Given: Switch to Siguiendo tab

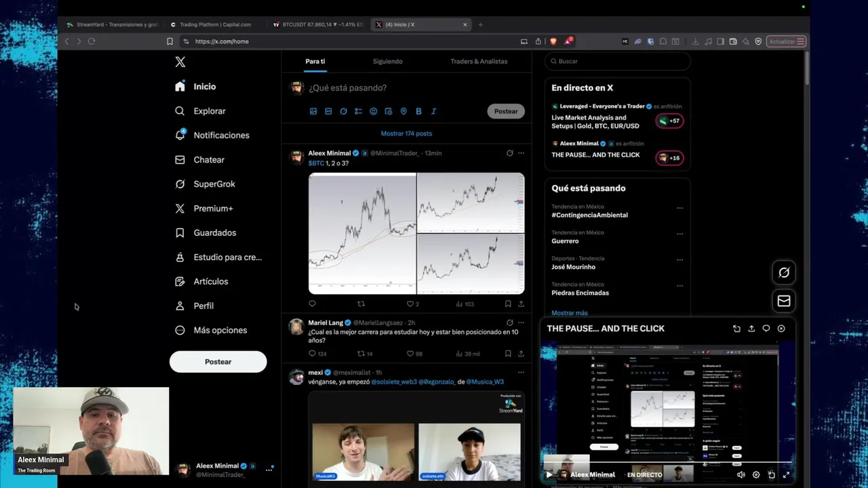Looking at the screenshot, I should pos(388,61).
